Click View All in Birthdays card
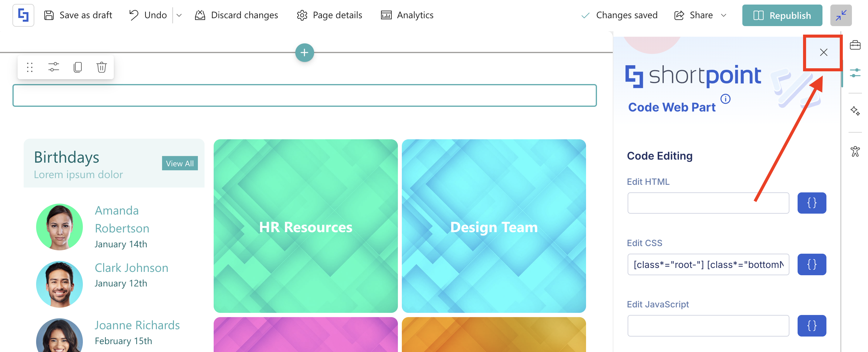This screenshot has height=352, width=868. (x=180, y=163)
